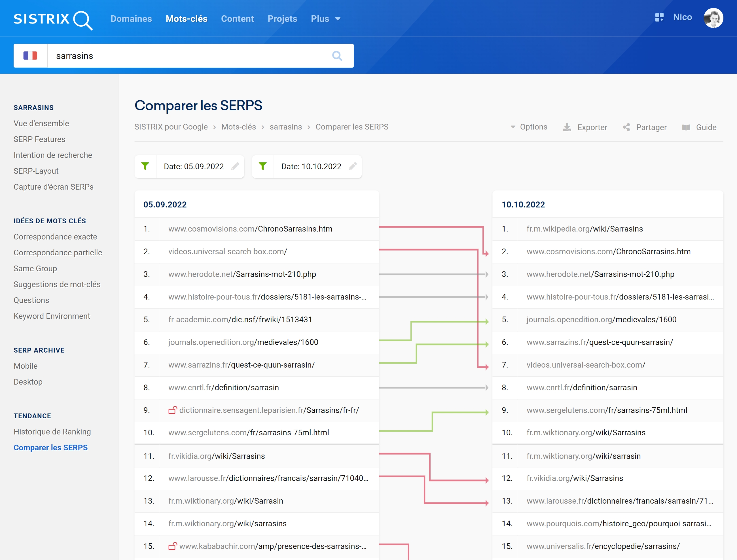Click Historique de Ranking sidebar link
Image resolution: width=737 pixels, height=560 pixels.
click(53, 431)
